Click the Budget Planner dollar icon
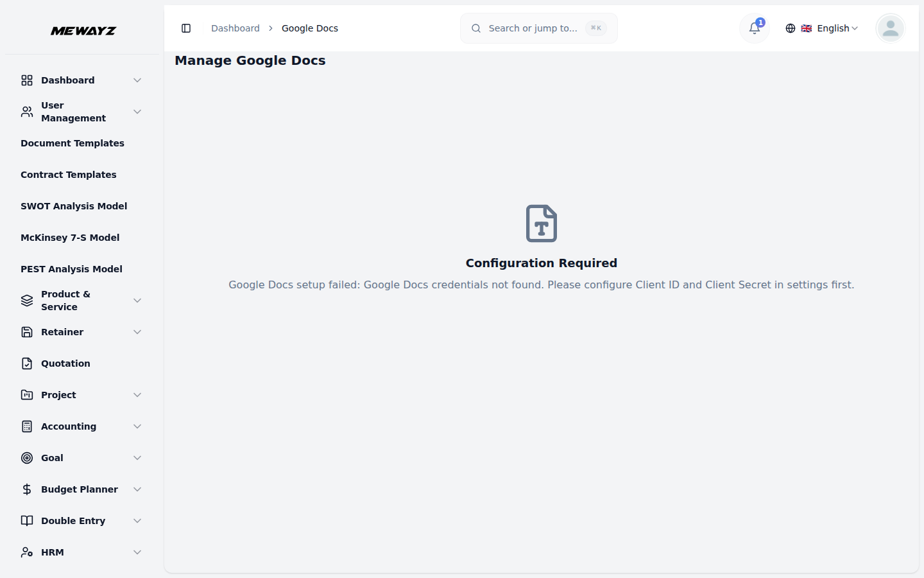This screenshot has height=578, width=924. 26,489
